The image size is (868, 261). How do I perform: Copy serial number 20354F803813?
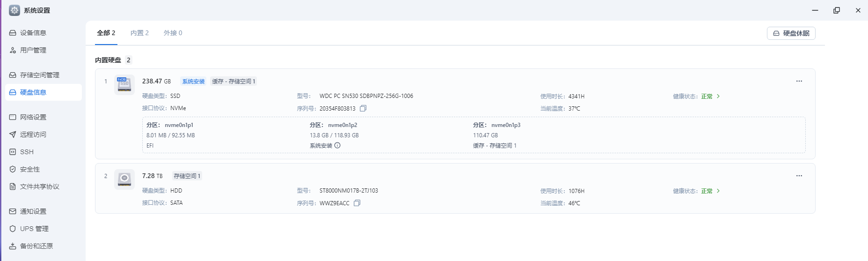click(x=363, y=108)
